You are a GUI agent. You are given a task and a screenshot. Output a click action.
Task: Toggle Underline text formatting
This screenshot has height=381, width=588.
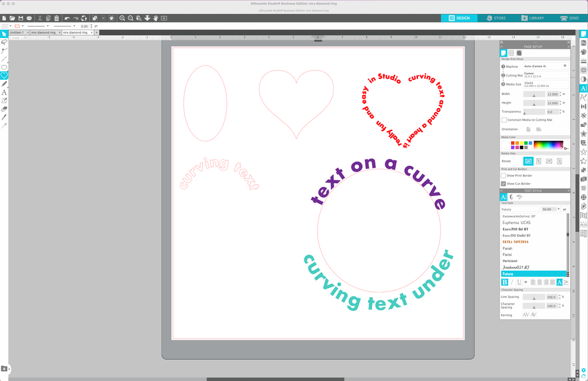[519, 282]
